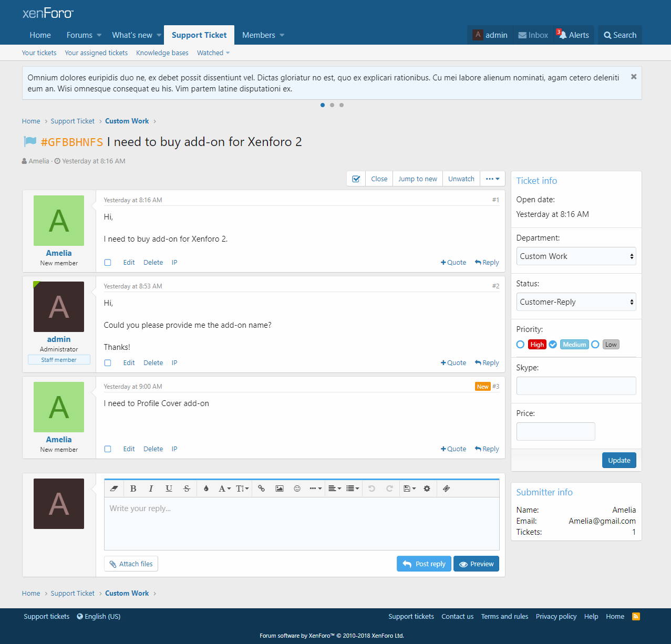Toggle bold formatting in reply editor
The image size is (671, 644).
pyautogui.click(x=133, y=489)
